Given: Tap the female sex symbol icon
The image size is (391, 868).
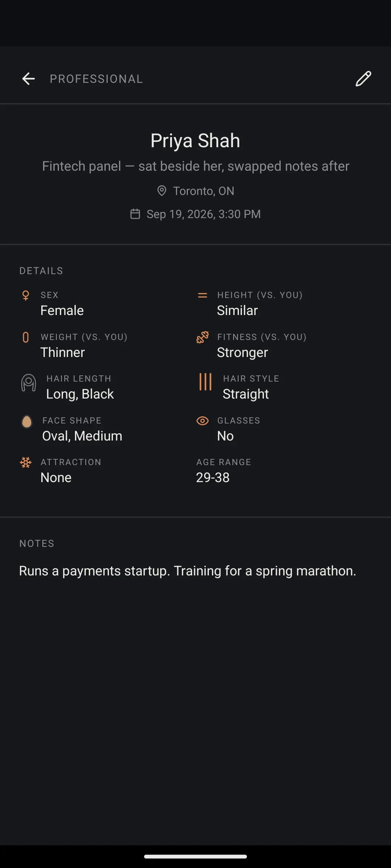Looking at the screenshot, I should 26,295.
